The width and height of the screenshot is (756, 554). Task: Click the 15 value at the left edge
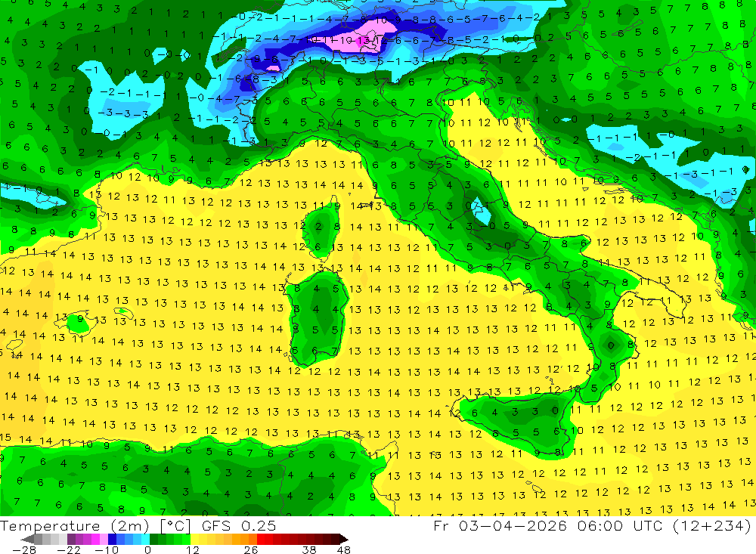(x=5, y=438)
